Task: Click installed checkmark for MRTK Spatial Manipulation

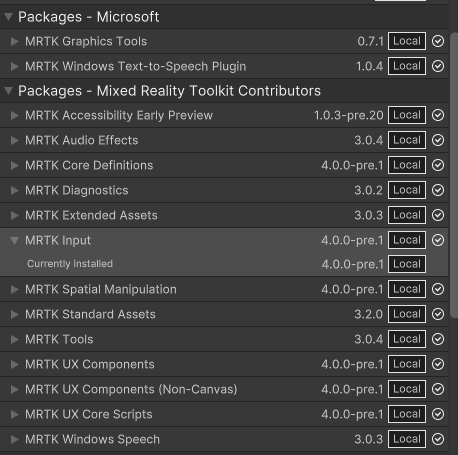Action: click(438, 289)
